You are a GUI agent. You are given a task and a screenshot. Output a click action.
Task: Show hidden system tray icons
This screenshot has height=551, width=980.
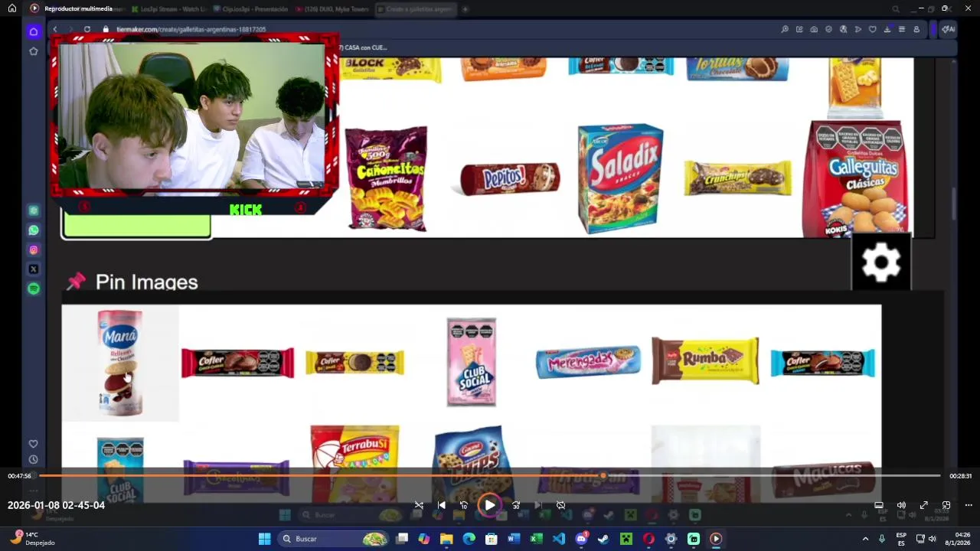tap(865, 539)
